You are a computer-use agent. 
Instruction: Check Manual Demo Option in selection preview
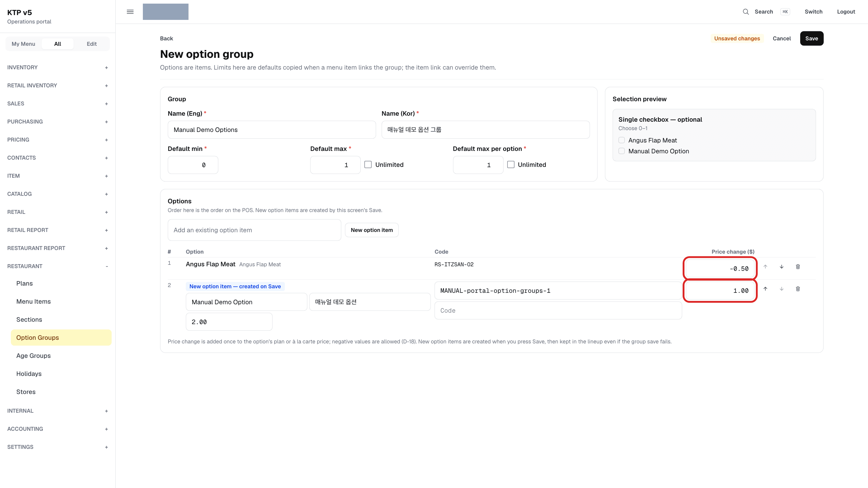[622, 151]
